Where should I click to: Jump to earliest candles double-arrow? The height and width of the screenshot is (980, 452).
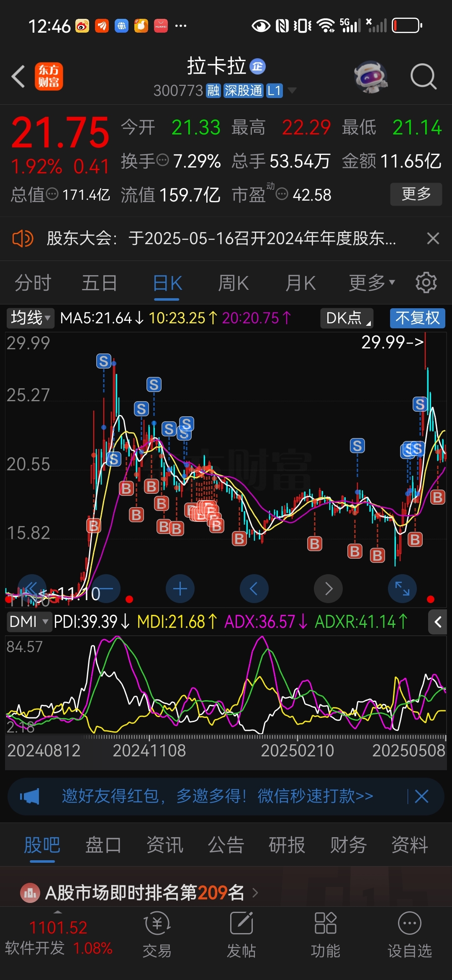[x=32, y=589]
